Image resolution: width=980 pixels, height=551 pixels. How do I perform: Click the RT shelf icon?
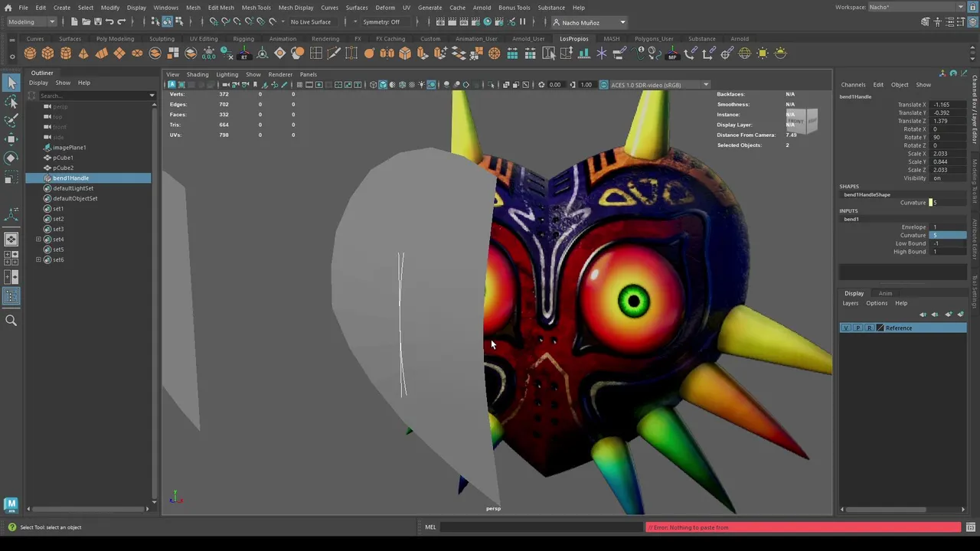tap(244, 54)
